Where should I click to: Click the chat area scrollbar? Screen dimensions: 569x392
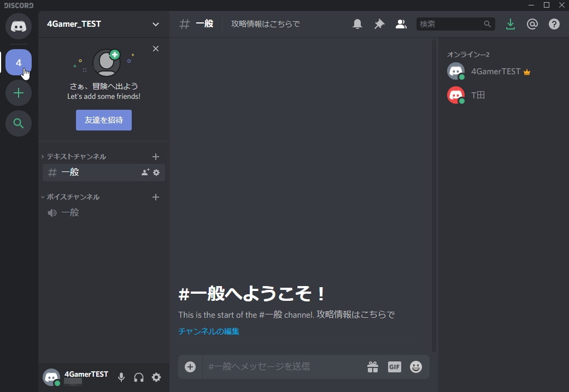(434, 196)
